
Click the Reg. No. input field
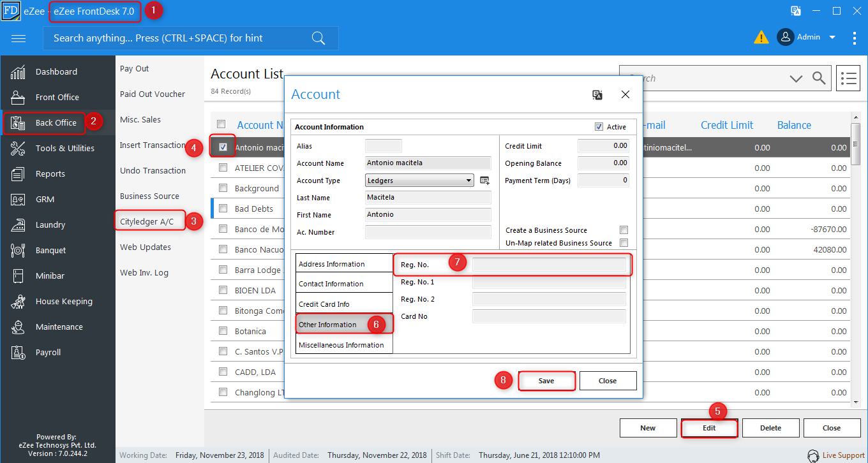pyautogui.click(x=549, y=265)
